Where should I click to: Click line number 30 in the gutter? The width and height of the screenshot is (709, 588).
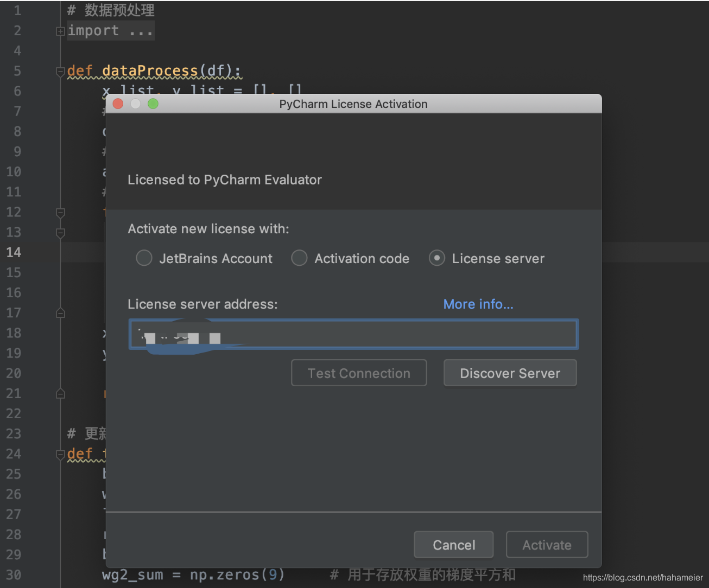(14, 575)
